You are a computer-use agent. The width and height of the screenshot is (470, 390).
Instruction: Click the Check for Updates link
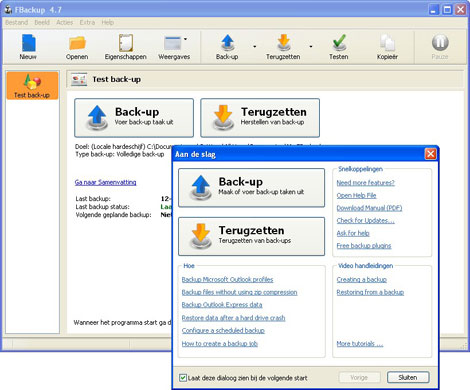tap(366, 220)
